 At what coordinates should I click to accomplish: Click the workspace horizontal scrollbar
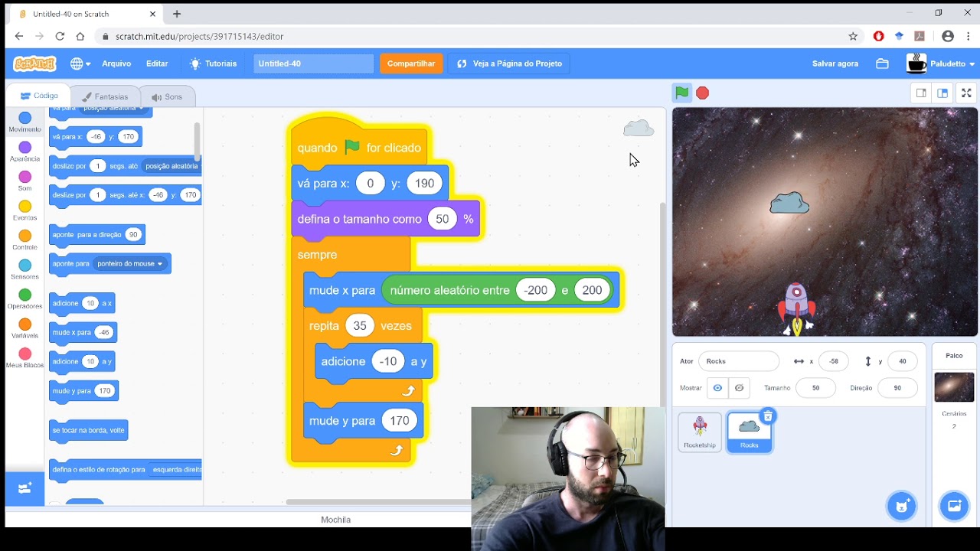379,502
